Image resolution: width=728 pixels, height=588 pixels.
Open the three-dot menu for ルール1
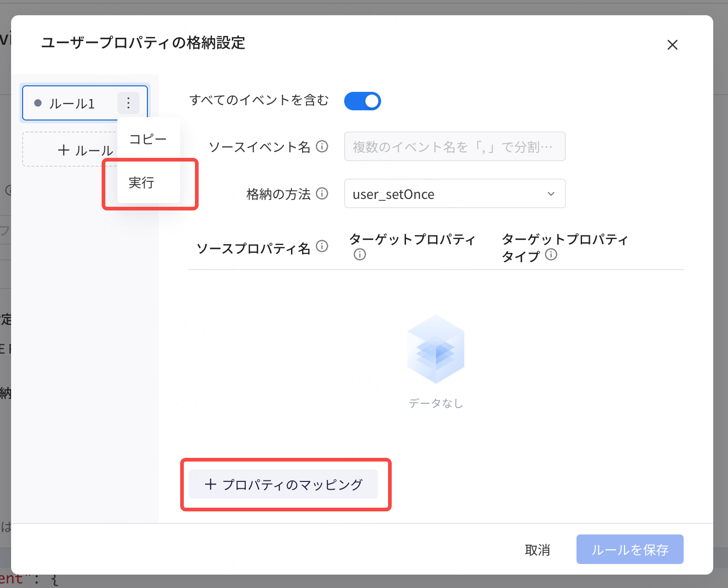(x=128, y=103)
